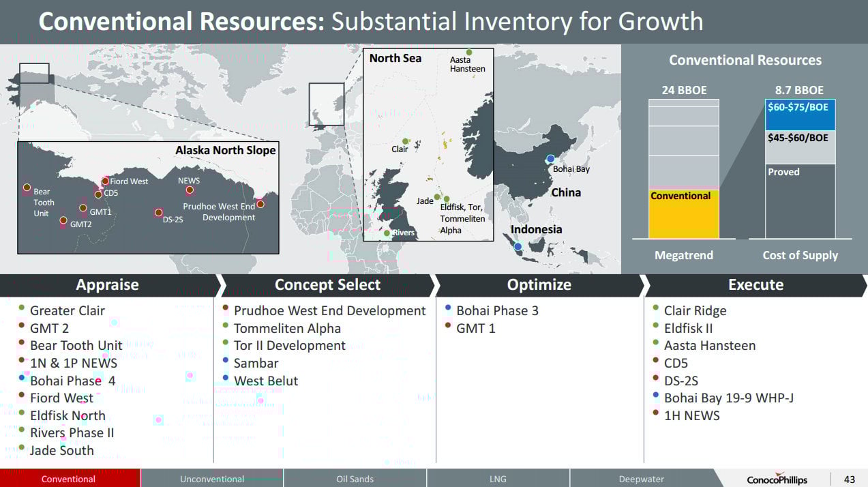Click the Jade green map dot
868x487 pixels.
coord(437,197)
